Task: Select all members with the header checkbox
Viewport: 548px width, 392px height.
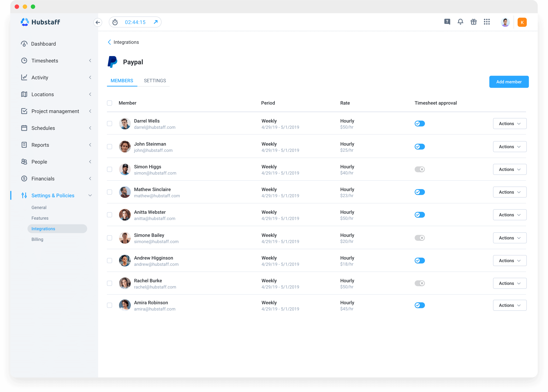Action: pos(110,103)
